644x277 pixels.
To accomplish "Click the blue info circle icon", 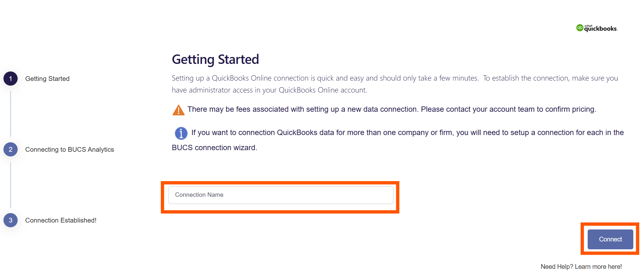I will (181, 133).
